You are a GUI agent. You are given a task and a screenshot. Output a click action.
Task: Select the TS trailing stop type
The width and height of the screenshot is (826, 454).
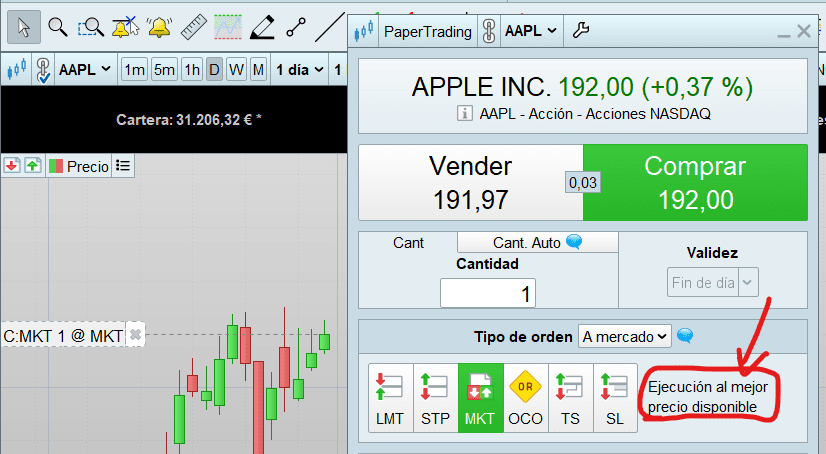point(571,398)
